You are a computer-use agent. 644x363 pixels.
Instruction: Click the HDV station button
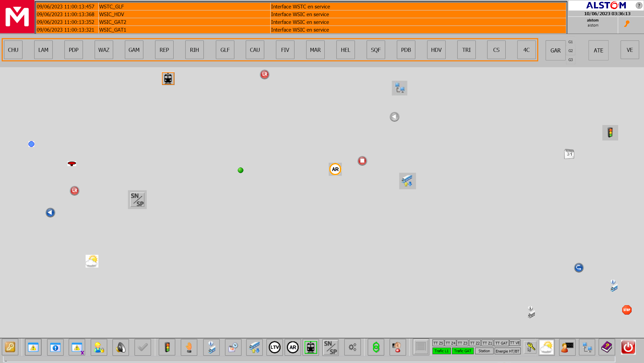pyautogui.click(x=436, y=50)
